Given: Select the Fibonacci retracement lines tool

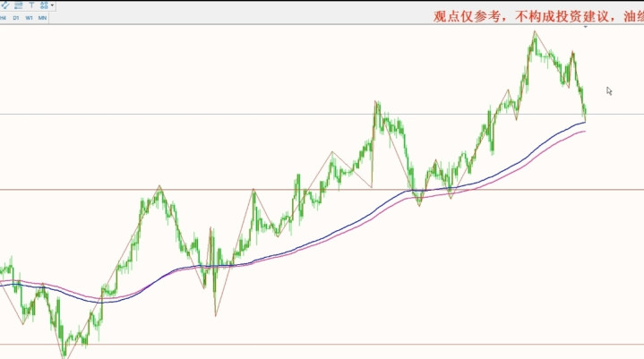Looking at the screenshot, I should point(19,4).
